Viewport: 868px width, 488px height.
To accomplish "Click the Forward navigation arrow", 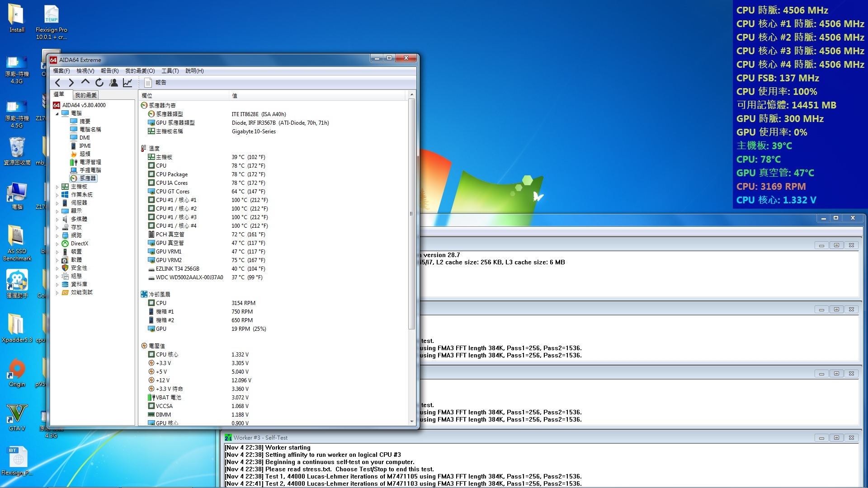I will click(x=71, y=83).
